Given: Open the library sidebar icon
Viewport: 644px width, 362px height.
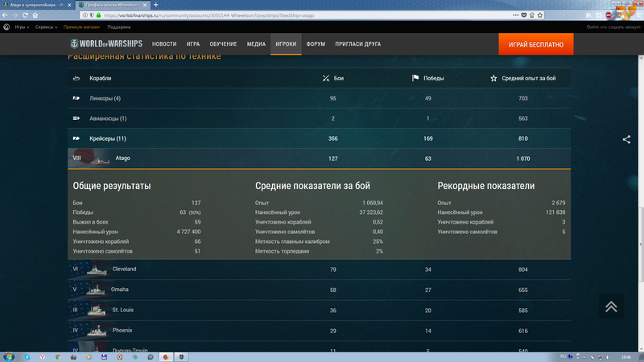Looking at the screenshot, I should (588, 15).
